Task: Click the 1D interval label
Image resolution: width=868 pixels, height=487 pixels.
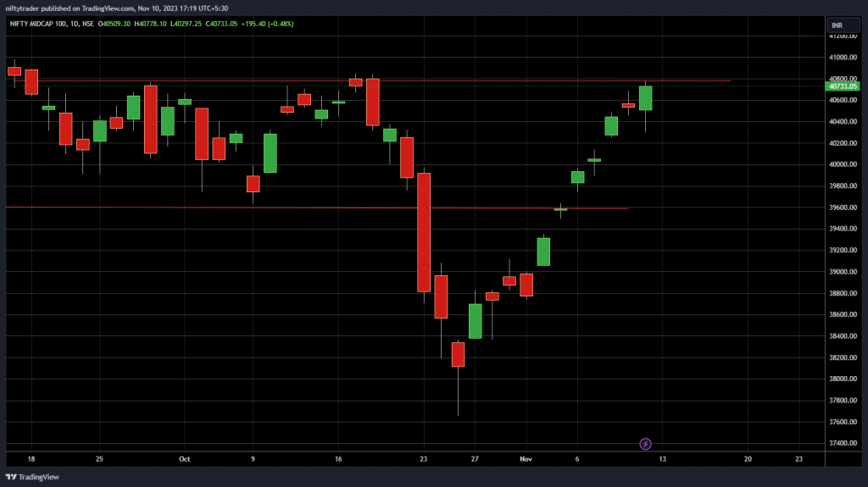Action: click(x=75, y=24)
